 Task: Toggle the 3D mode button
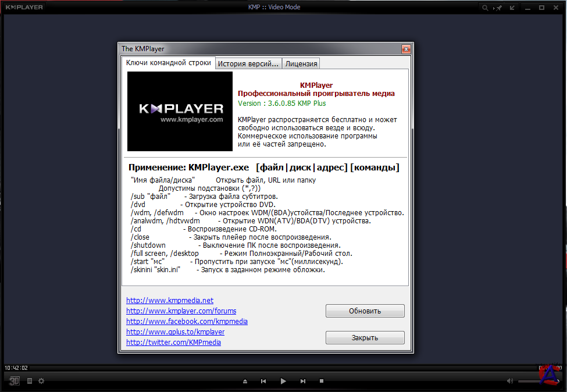(14, 381)
